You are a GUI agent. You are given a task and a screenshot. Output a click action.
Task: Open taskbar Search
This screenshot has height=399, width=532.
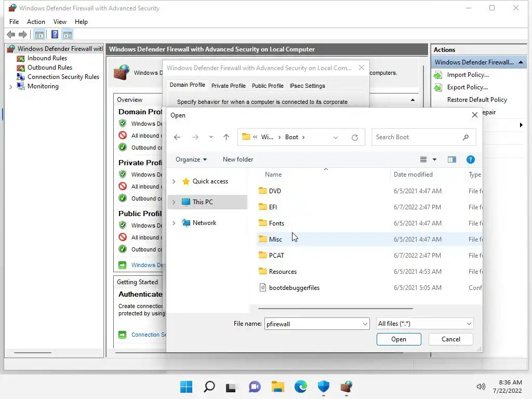pos(209,387)
